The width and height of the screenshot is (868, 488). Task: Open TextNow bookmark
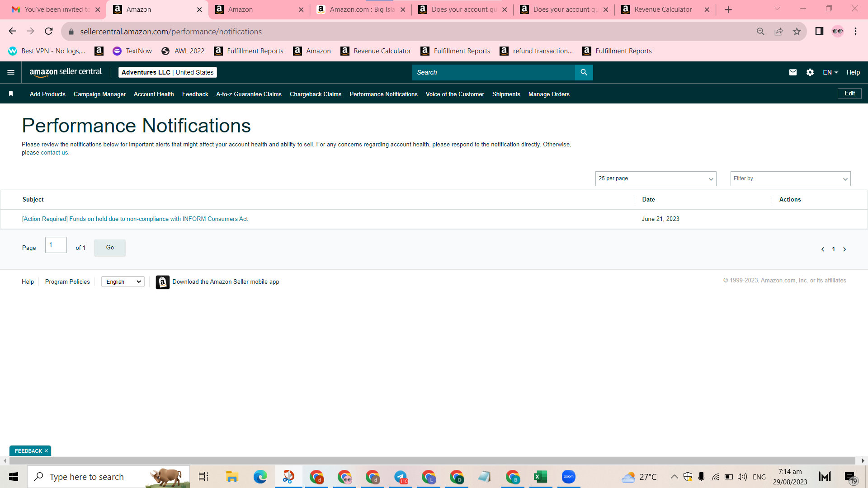point(132,51)
